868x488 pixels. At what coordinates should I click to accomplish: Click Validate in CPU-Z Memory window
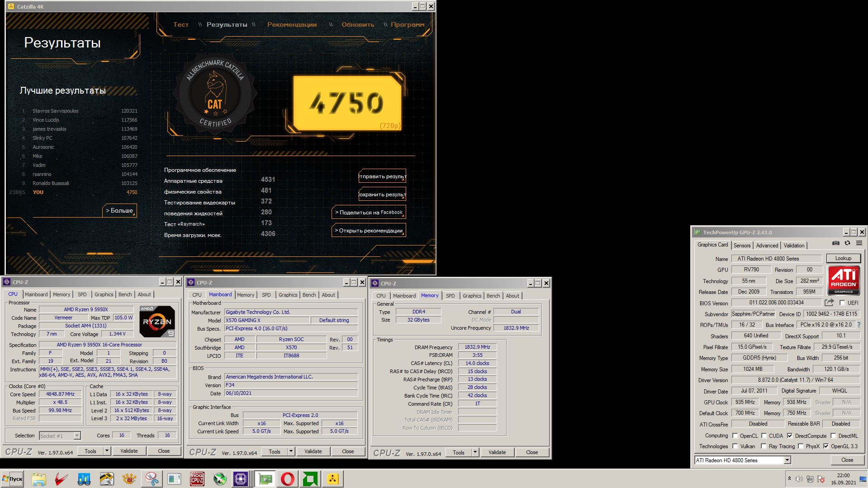(x=497, y=452)
